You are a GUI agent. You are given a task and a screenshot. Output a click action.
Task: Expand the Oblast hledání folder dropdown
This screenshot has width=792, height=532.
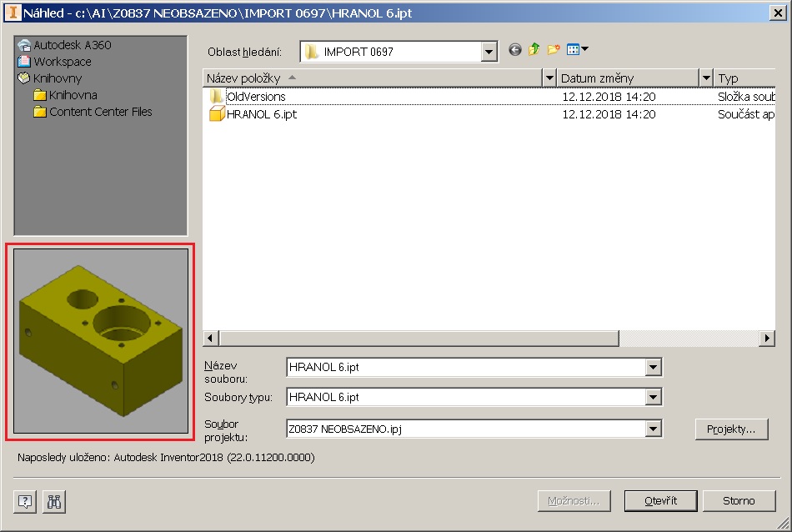click(489, 52)
